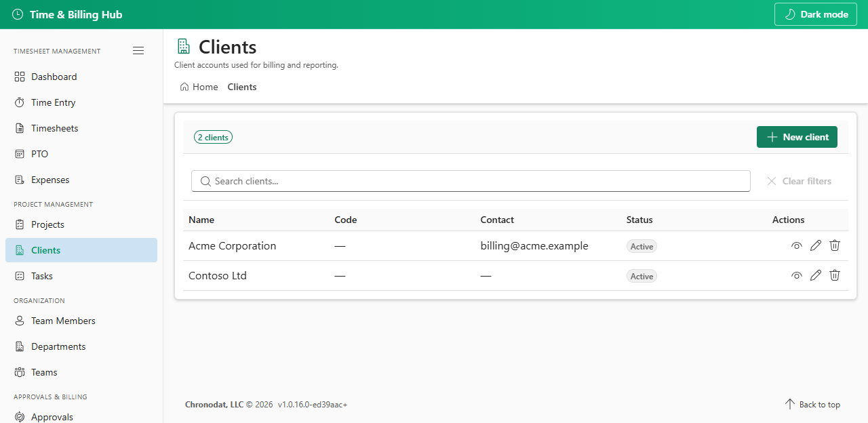Select Contoso Ltd row name
This screenshot has width=868, height=423.
point(218,276)
